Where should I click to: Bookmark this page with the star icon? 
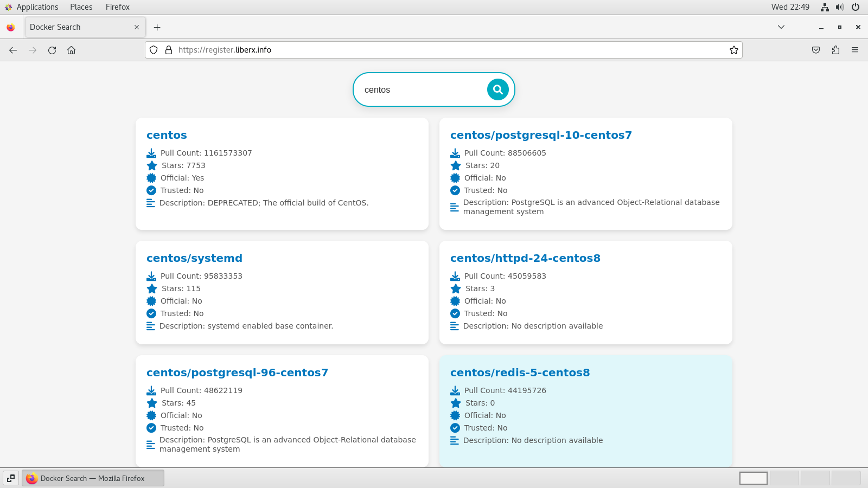[734, 50]
